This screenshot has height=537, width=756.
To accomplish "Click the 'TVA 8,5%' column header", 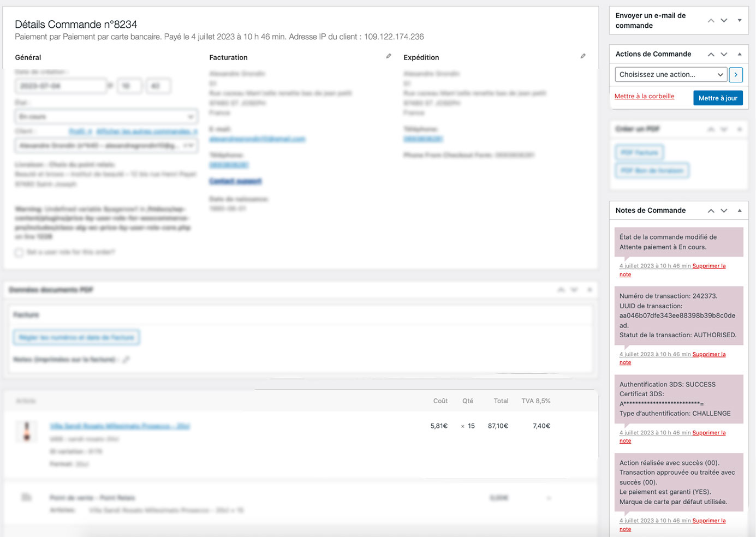I will 536,401.
